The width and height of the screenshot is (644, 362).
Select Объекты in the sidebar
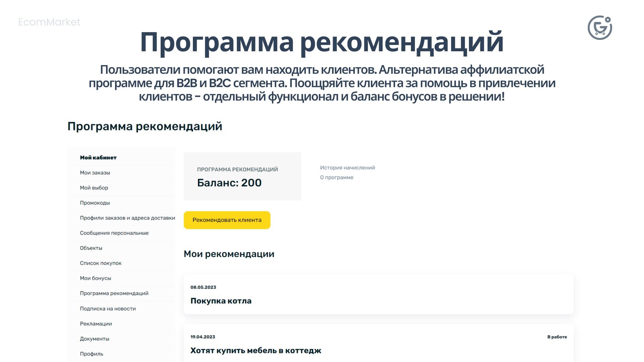click(91, 248)
